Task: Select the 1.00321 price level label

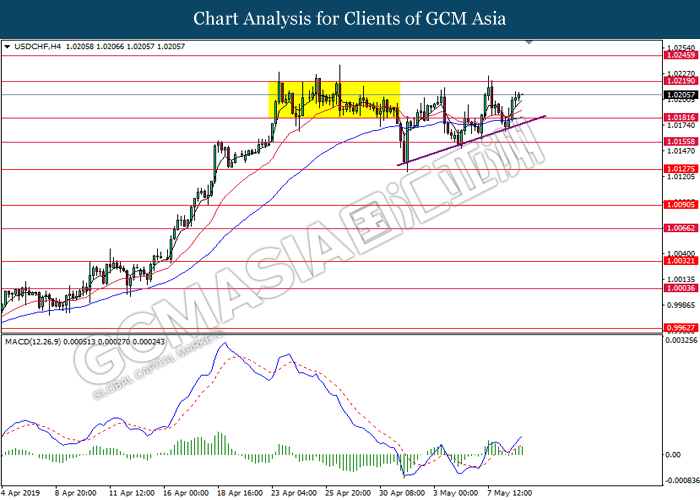Action: (681, 261)
